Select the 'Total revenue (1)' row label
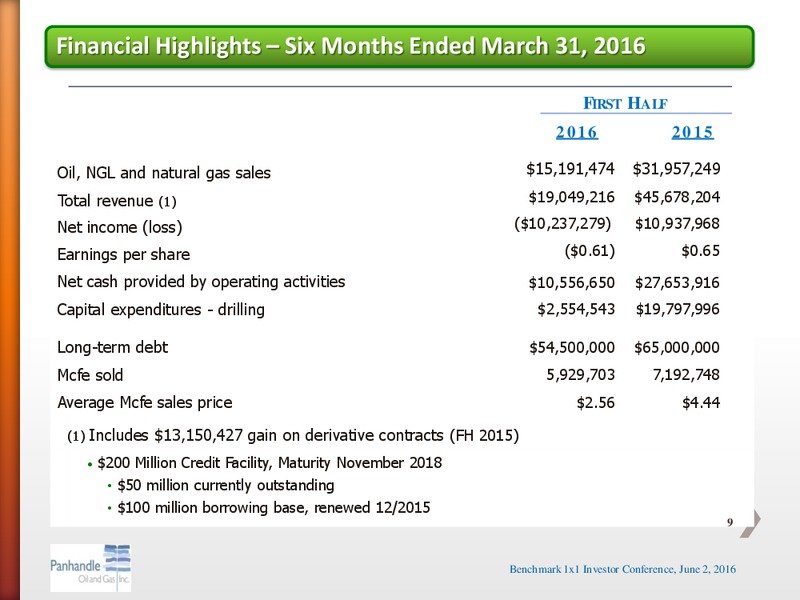800x600 pixels. 117,201
